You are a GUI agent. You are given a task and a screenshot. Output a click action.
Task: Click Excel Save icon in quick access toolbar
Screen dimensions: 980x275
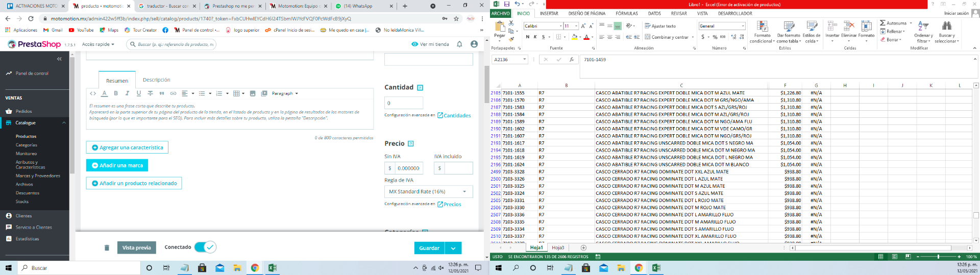click(x=507, y=4)
